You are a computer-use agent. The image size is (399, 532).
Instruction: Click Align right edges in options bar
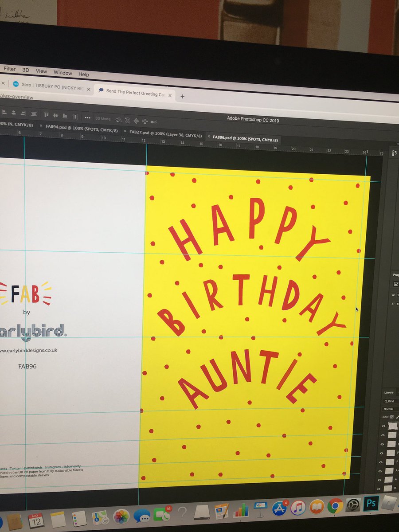[23, 113]
